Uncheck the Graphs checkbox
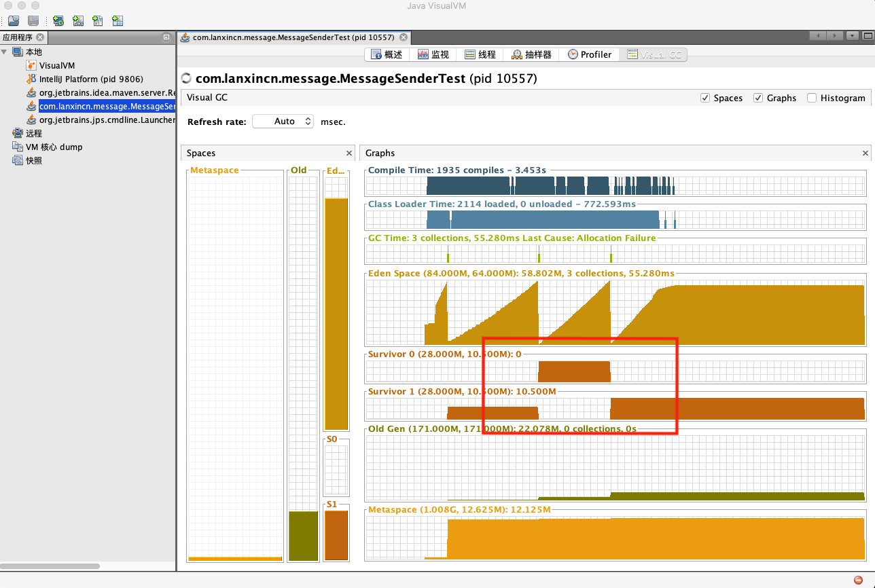Viewport: 875px width, 588px height. 758,98
